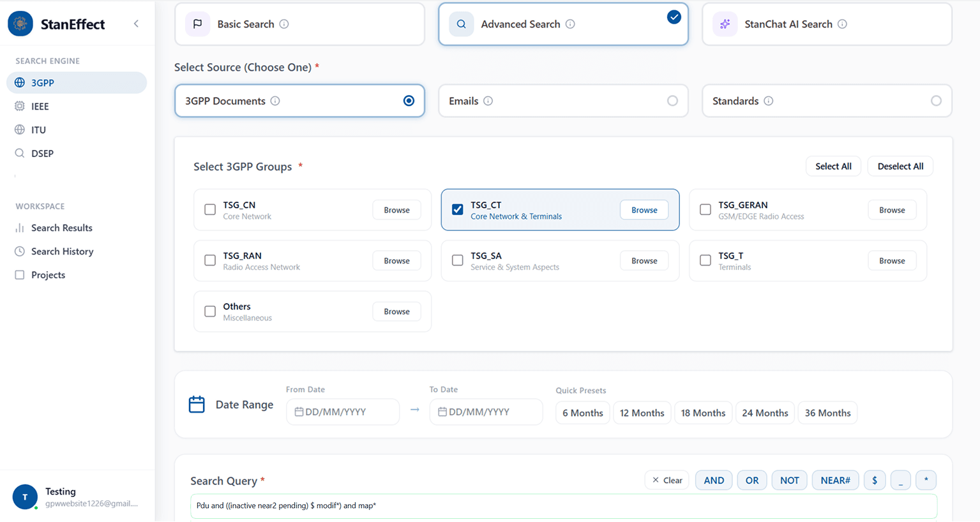This screenshot has width=980, height=522.
Task: Click the DSEP search icon in sidebar
Action: 20,153
